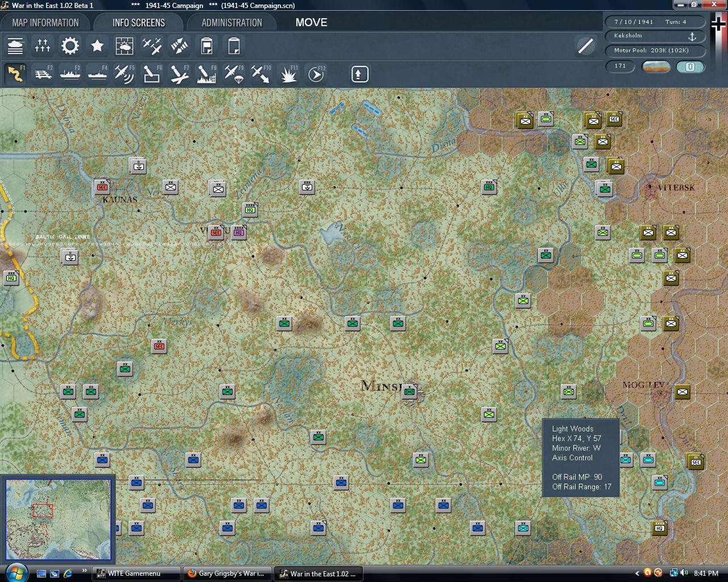Click the Motor Pool readout
Viewport: 728px width, 582px height.
tap(655, 51)
